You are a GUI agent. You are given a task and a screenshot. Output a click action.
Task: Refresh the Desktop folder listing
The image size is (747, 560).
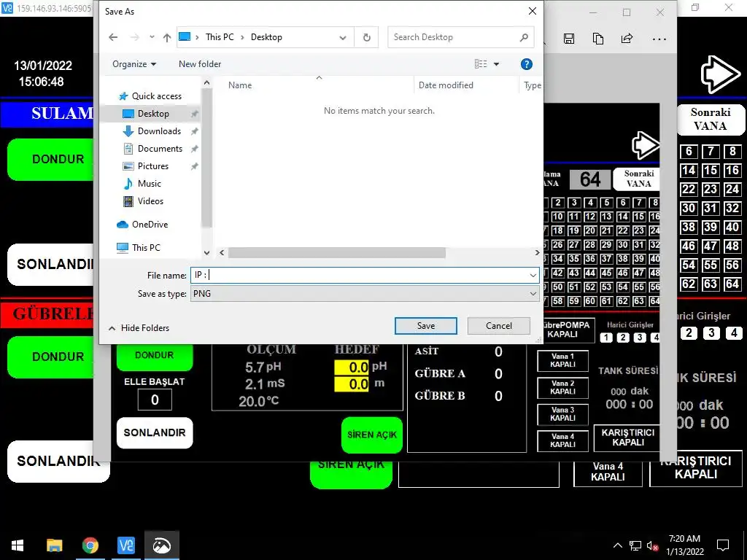366,37
